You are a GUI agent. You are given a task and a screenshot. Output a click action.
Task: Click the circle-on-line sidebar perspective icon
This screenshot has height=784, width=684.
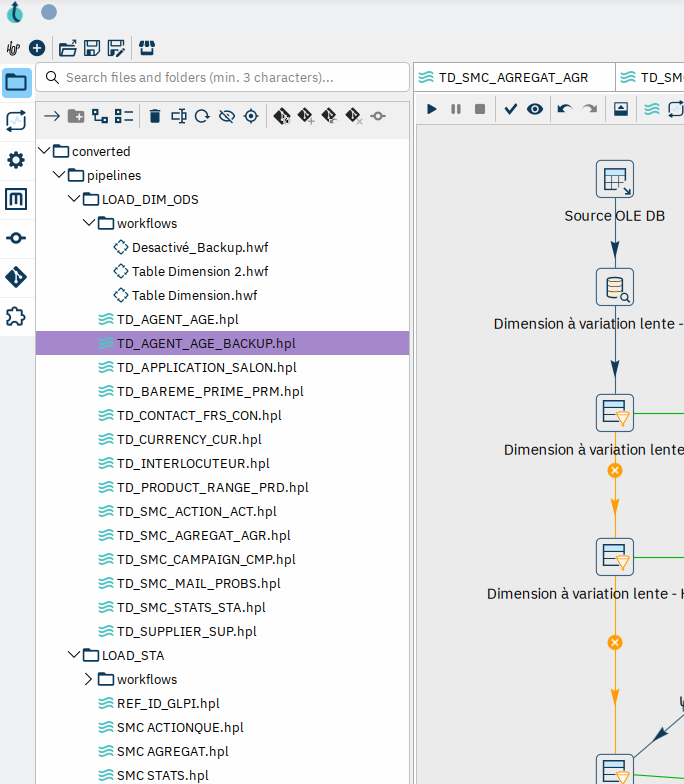coord(16,238)
